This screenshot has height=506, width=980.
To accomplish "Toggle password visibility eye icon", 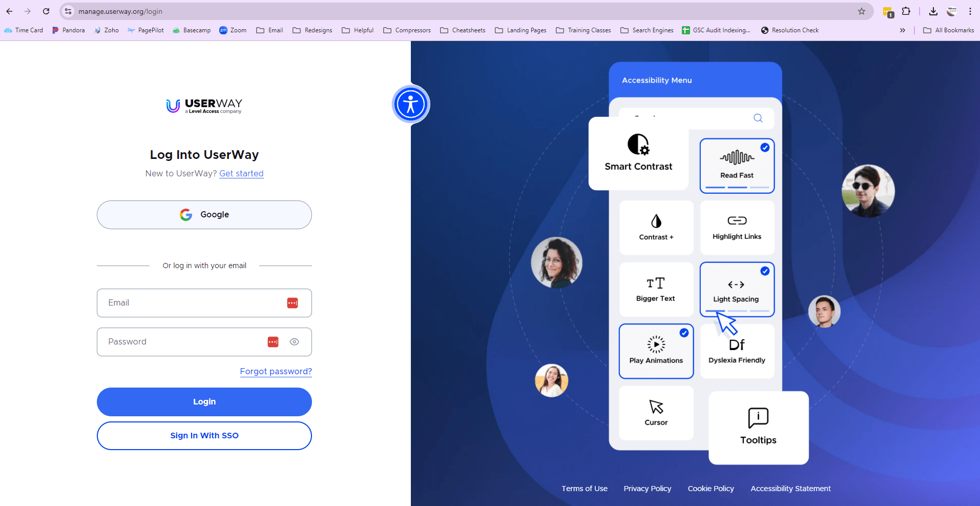I will coord(294,342).
